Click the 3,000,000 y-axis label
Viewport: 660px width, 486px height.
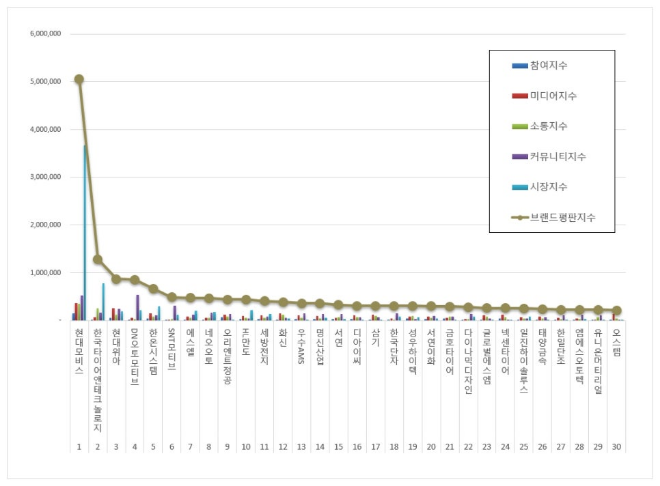pos(47,177)
